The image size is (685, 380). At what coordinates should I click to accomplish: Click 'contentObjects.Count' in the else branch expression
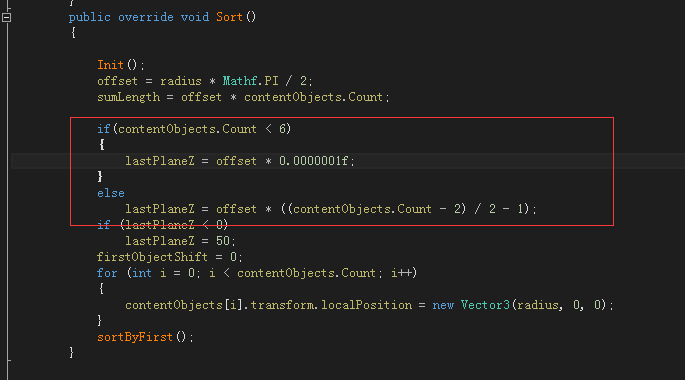[362, 209]
